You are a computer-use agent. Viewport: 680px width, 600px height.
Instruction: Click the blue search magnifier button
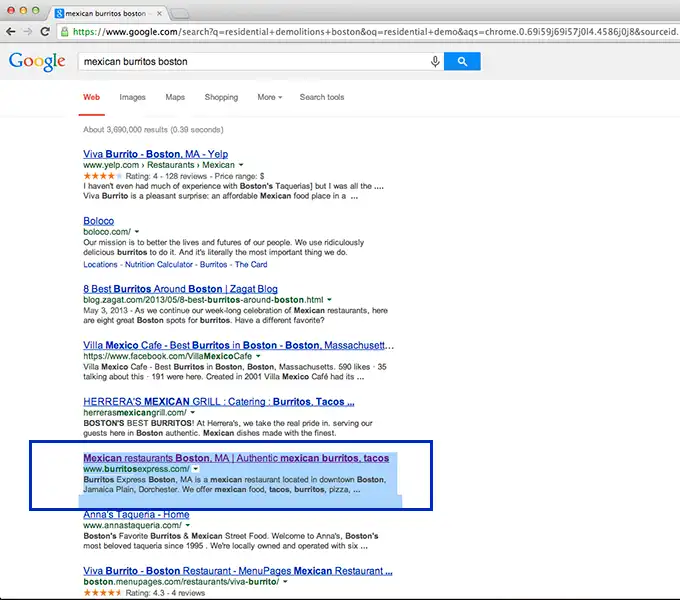coord(462,61)
